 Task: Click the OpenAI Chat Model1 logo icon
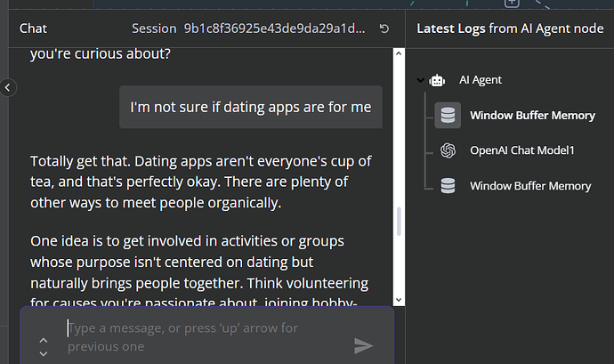tap(448, 150)
